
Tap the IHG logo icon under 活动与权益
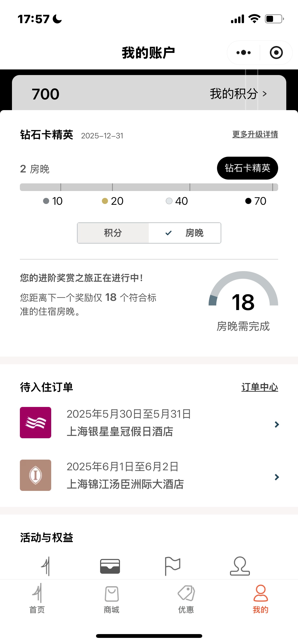(46, 566)
